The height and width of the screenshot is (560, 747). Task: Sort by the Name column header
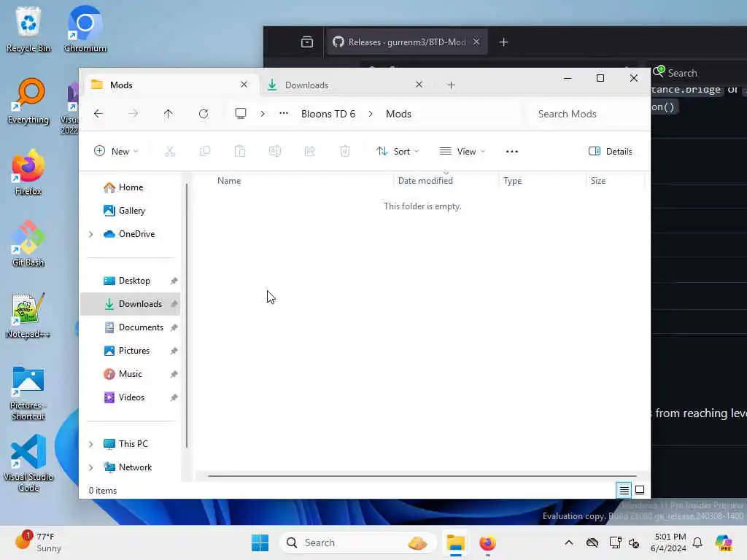(x=229, y=181)
